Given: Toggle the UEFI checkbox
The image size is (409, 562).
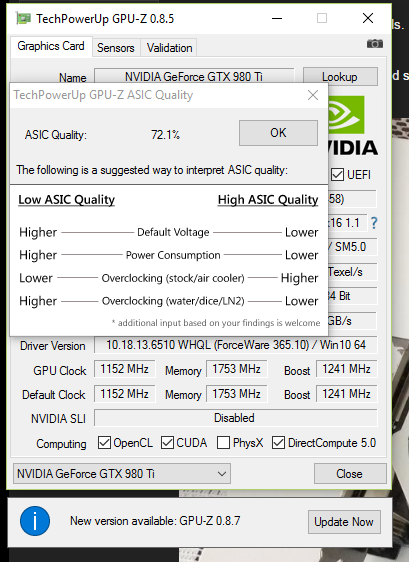Looking at the screenshot, I should tap(337, 175).
